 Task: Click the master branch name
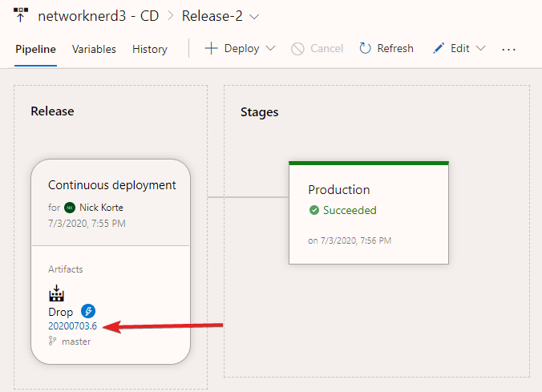point(76,341)
